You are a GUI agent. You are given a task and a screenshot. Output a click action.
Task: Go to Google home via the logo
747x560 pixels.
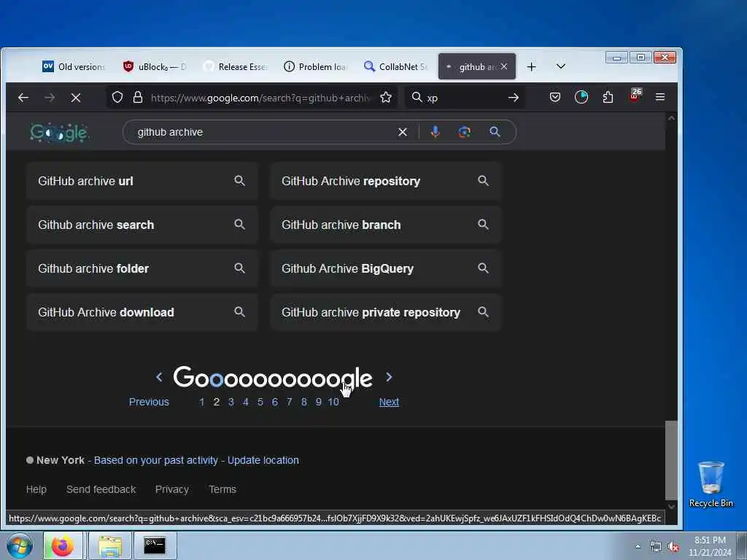coord(59,133)
